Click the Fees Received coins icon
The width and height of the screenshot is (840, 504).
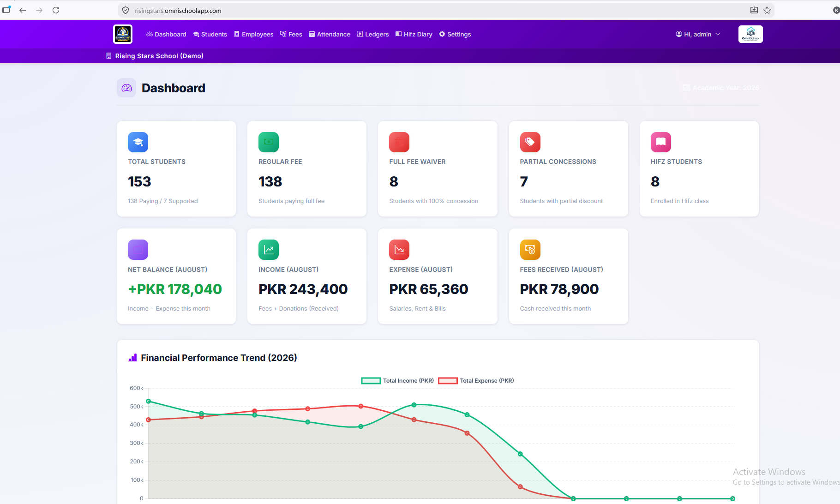[530, 250]
